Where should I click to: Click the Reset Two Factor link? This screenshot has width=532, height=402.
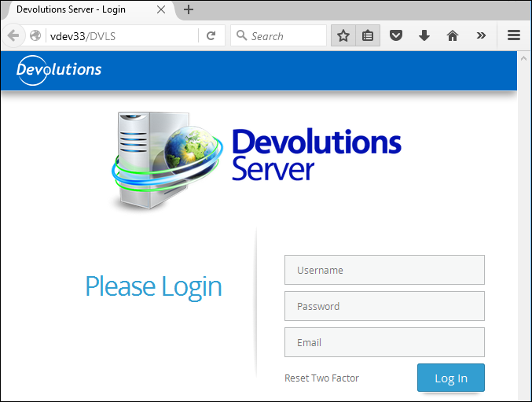click(321, 378)
